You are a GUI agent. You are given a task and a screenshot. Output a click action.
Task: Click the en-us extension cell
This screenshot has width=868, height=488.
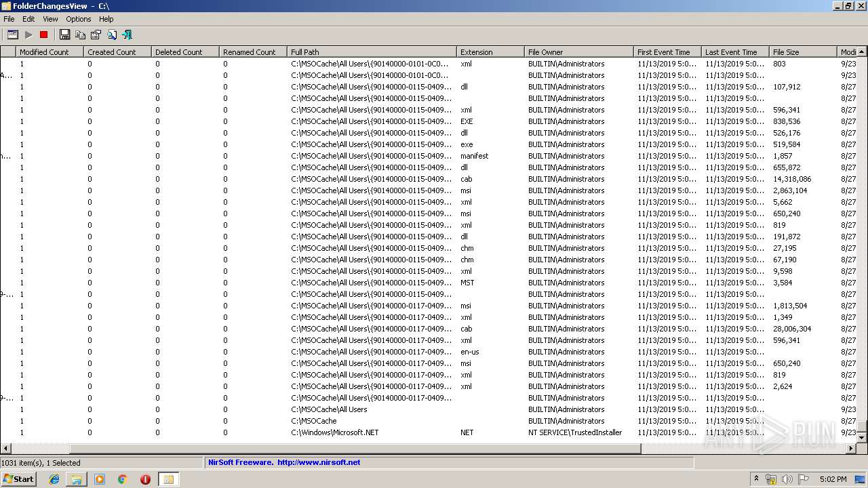coord(469,352)
